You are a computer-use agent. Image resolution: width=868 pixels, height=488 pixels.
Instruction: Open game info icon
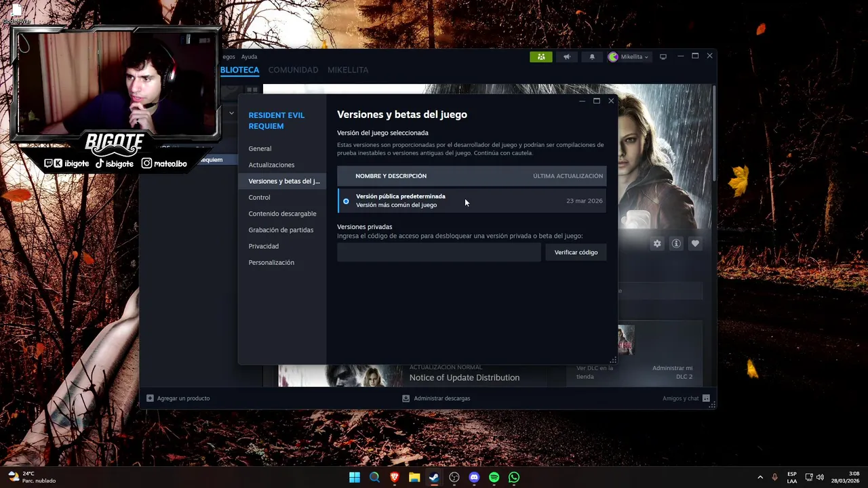pyautogui.click(x=676, y=243)
